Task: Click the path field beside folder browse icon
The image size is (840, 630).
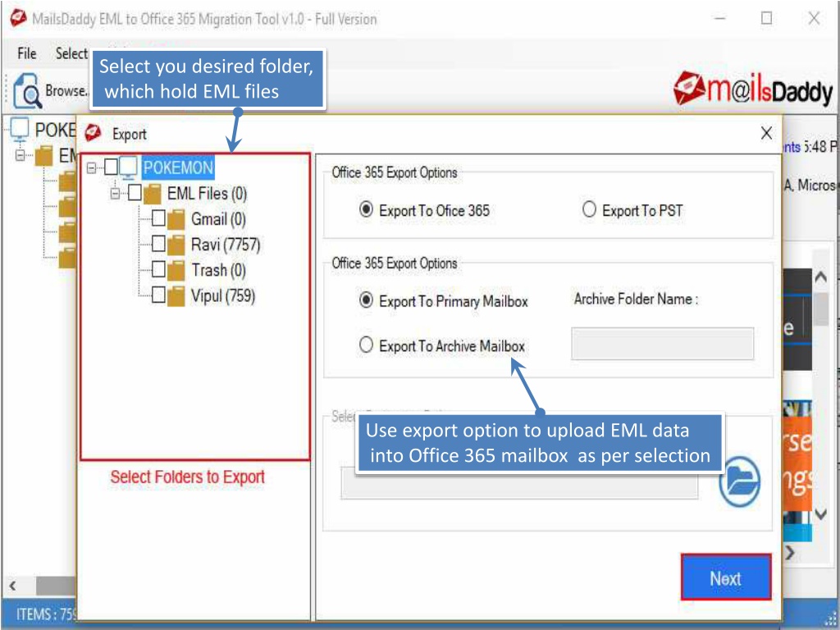Action: [519, 483]
